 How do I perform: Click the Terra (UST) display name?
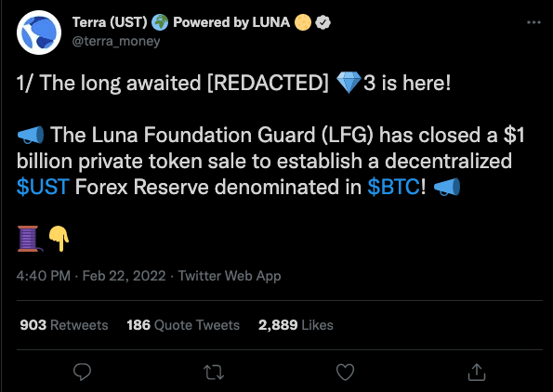pos(110,22)
